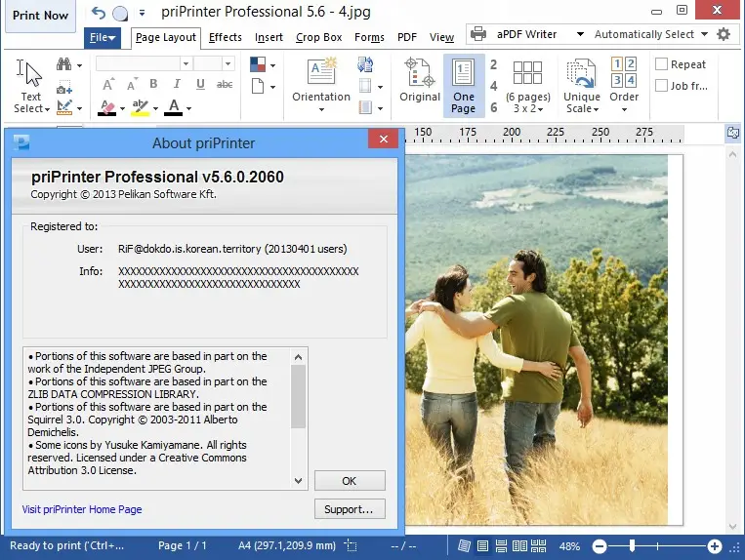Open the Automatically Select paper dropdown
Image resolution: width=745 pixels, height=560 pixels.
coord(705,34)
